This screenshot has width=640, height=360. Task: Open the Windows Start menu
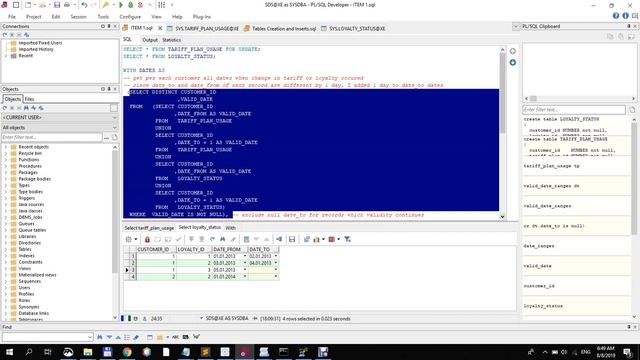9,352
